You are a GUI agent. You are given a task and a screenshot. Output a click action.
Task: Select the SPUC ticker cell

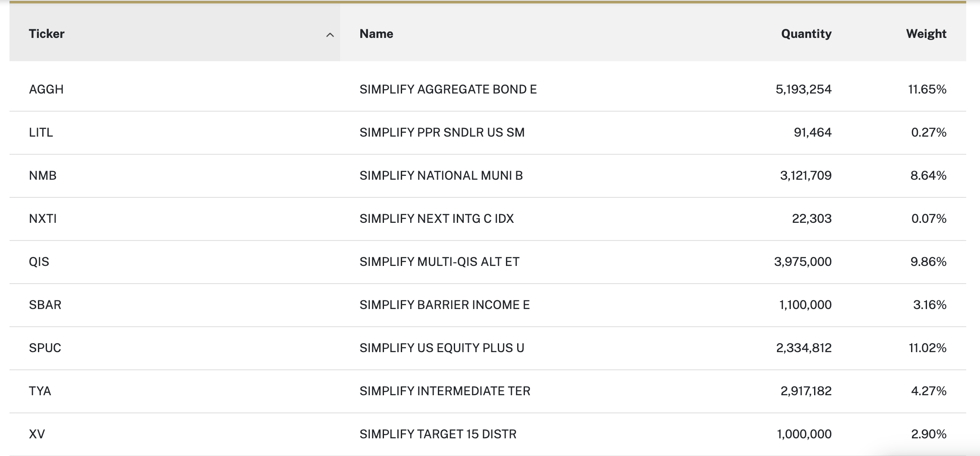45,348
